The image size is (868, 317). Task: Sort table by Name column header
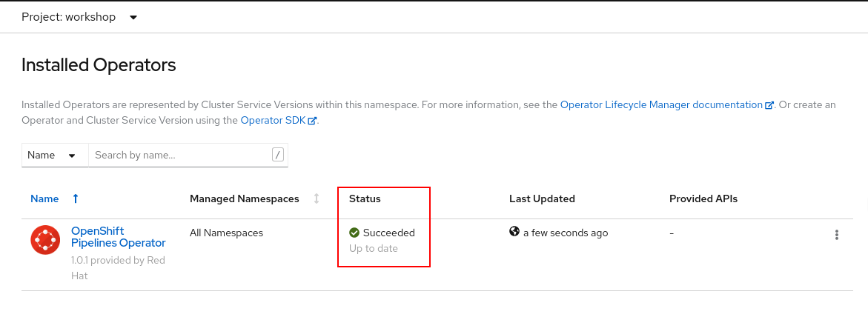click(44, 198)
